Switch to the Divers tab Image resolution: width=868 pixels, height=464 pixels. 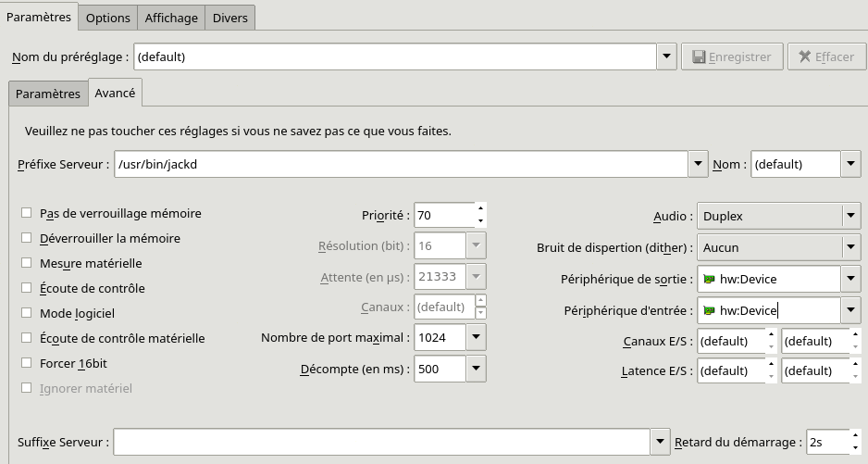(229, 18)
